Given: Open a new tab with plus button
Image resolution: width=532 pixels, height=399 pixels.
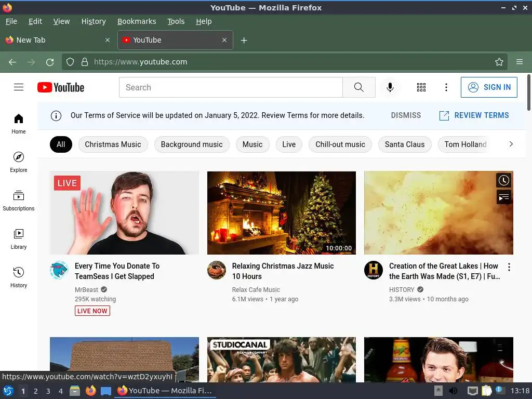Looking at the screenshot, I should 244,41.
